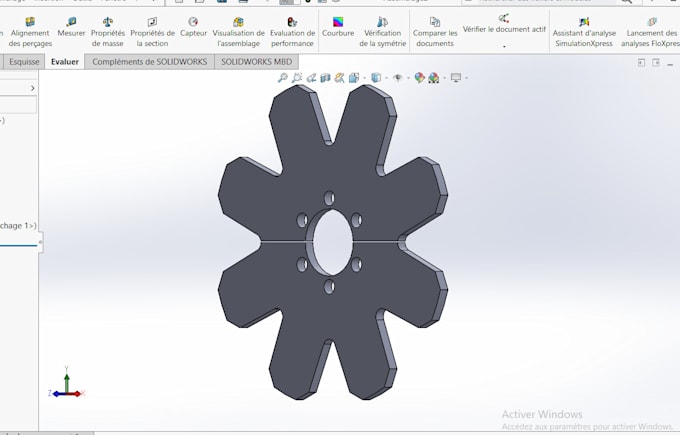Expand the View Settings dropdown arrow
This screenshot has height=435, width=680.
(x=466, y=78)
